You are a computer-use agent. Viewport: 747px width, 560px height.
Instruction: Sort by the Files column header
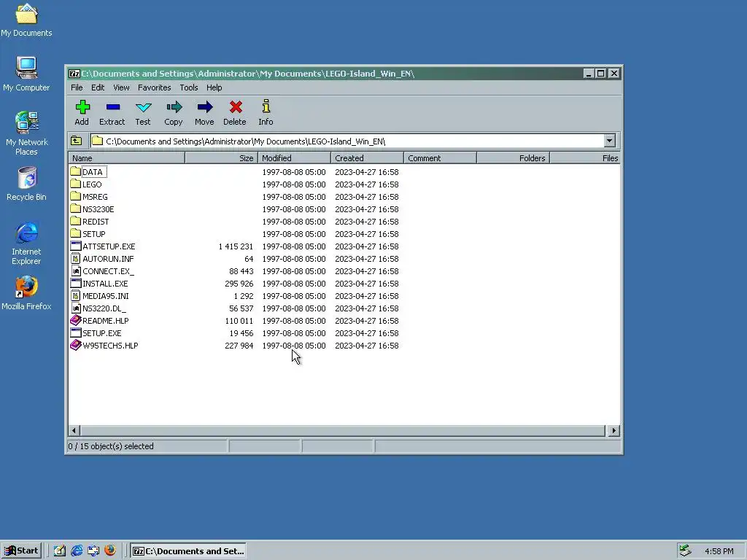585,158
